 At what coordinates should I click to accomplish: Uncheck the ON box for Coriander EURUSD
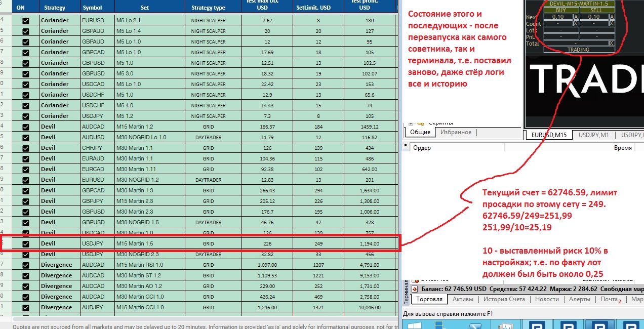click(x=26, y=20)
